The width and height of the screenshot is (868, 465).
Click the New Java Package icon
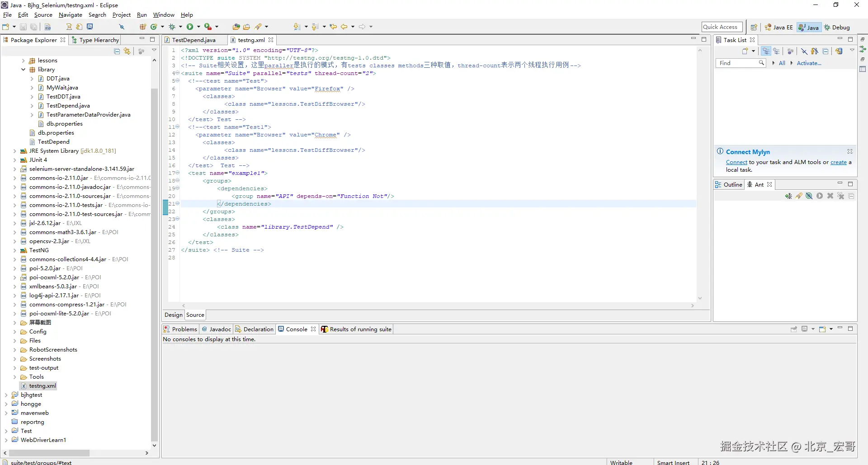pyautogui.click(x=143, y=27)
